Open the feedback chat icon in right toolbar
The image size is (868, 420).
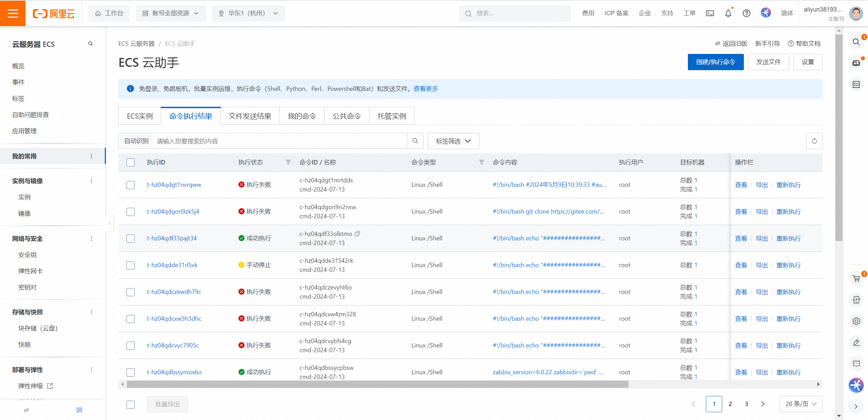856,364
